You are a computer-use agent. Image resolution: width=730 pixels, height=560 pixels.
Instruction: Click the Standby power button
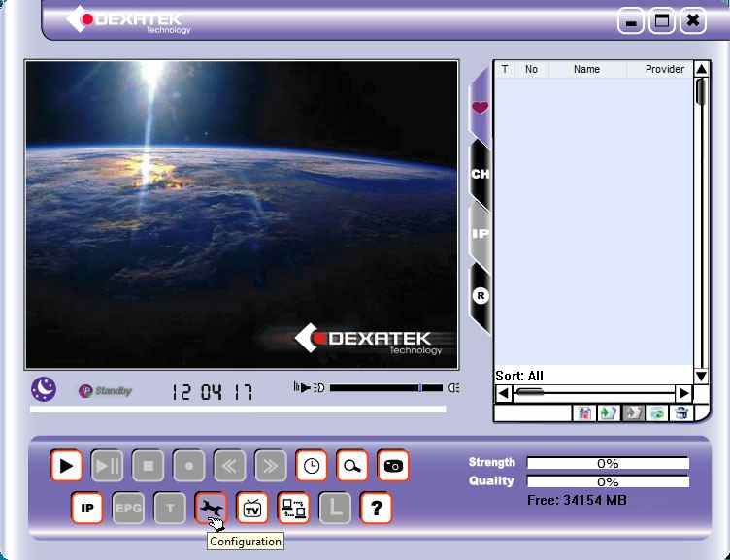click(105, 390)
